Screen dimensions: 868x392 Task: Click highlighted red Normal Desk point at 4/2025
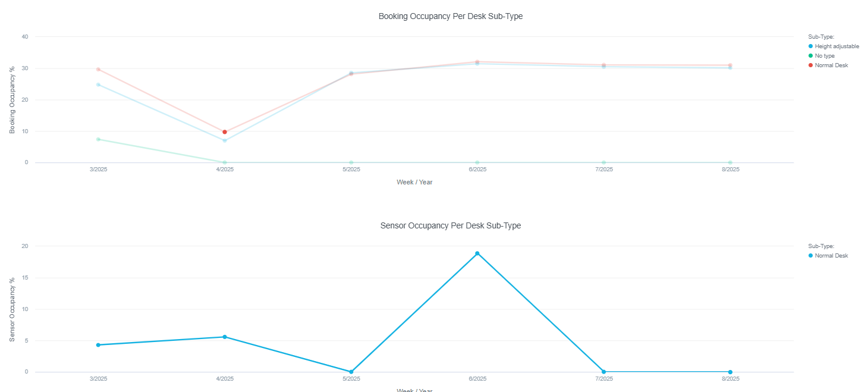pos(225,132)
